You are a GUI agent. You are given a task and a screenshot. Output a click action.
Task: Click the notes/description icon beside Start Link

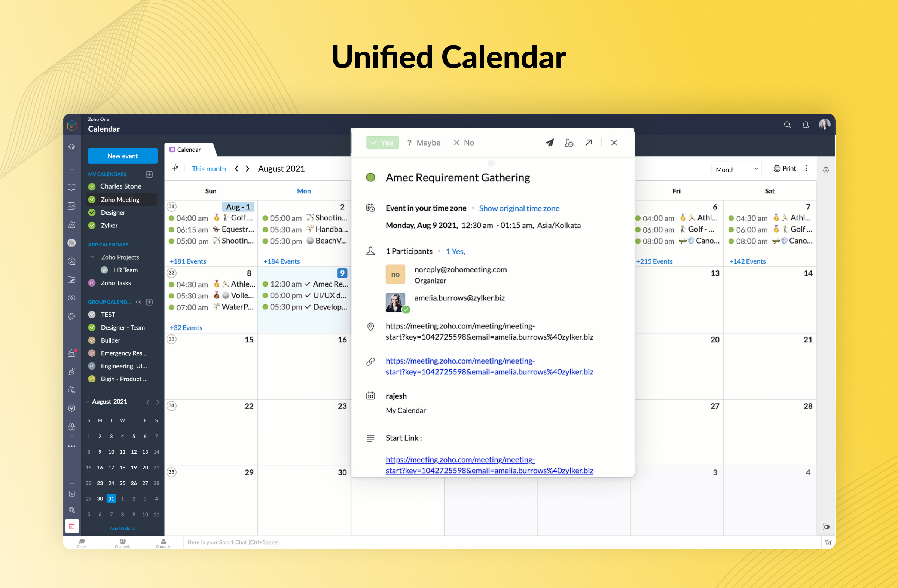[370, 438]
